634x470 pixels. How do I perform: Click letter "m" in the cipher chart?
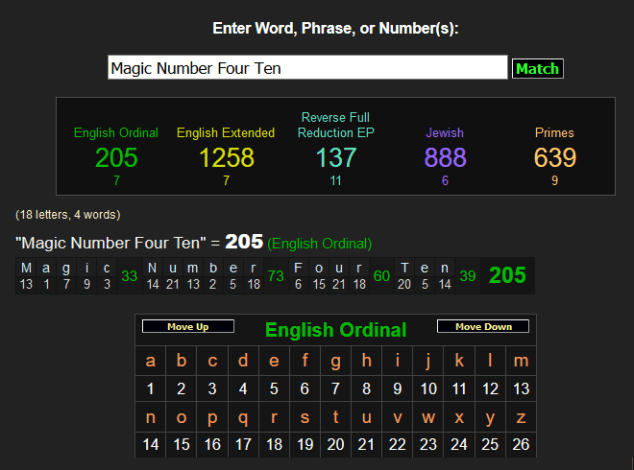click(x=521, y=361)
